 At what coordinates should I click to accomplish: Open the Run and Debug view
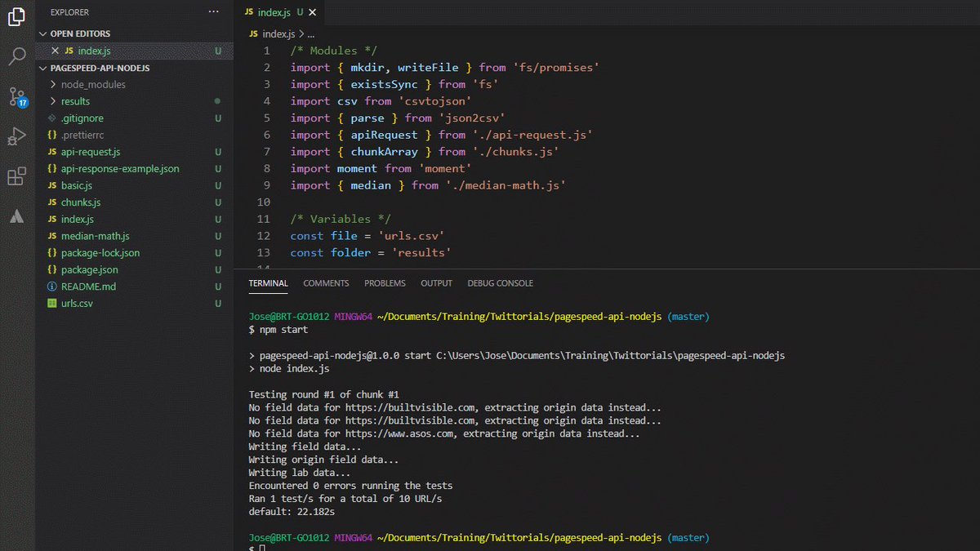click(x=17, y=136)
